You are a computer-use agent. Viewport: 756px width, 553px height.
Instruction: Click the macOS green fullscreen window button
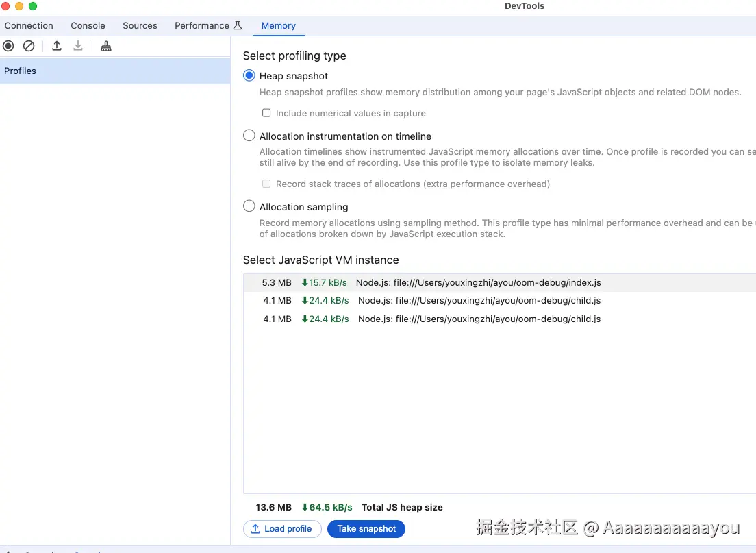pyautogui.click(x=33, y=5)
